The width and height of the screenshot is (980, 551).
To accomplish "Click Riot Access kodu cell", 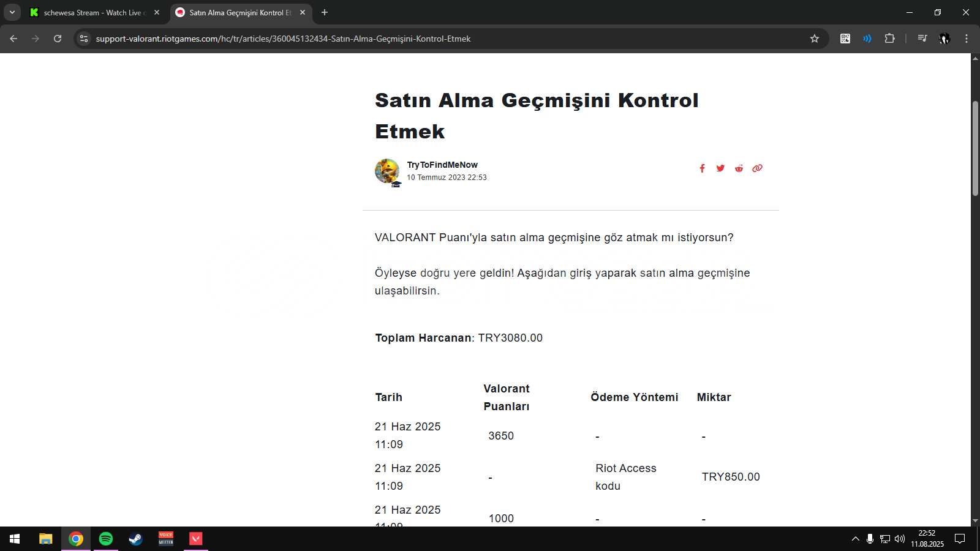I will [x=626, y=477].
